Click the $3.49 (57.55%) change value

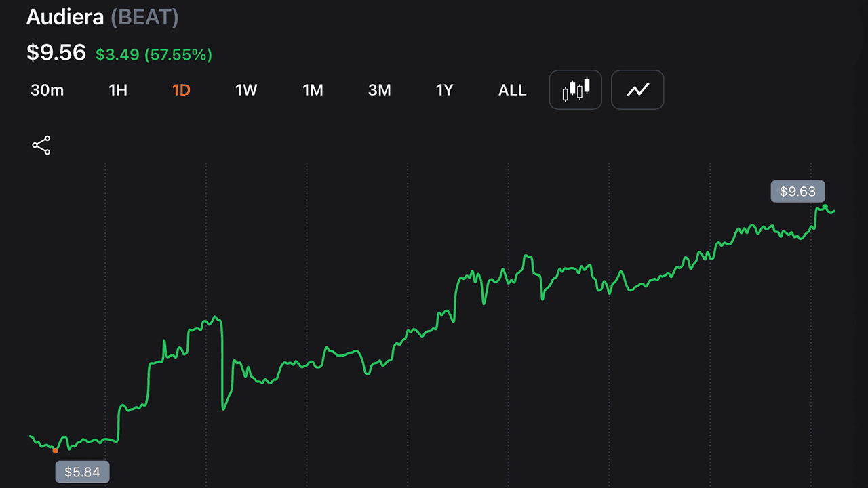154,55
